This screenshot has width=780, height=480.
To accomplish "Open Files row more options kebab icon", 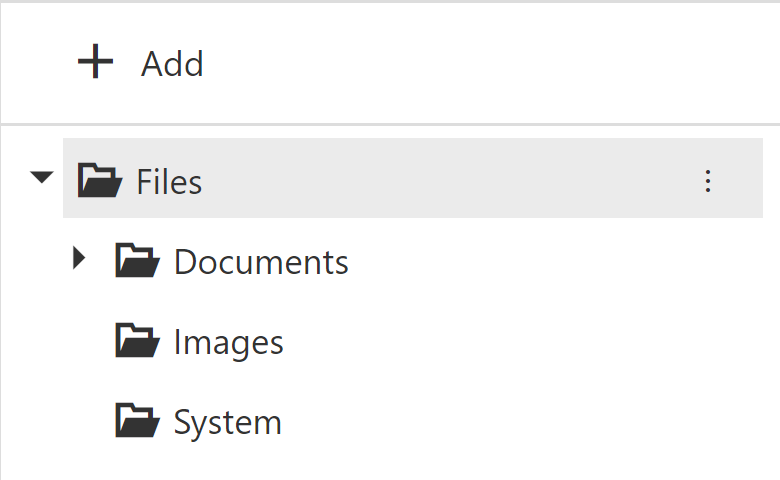I will click(708, 181).
